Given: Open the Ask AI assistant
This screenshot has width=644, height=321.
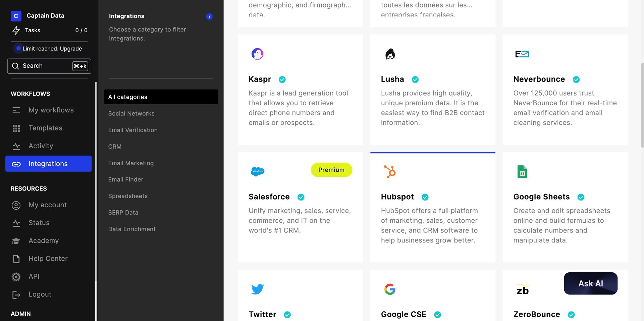Looking at the screenshot, I should click(x=590, y=283).
